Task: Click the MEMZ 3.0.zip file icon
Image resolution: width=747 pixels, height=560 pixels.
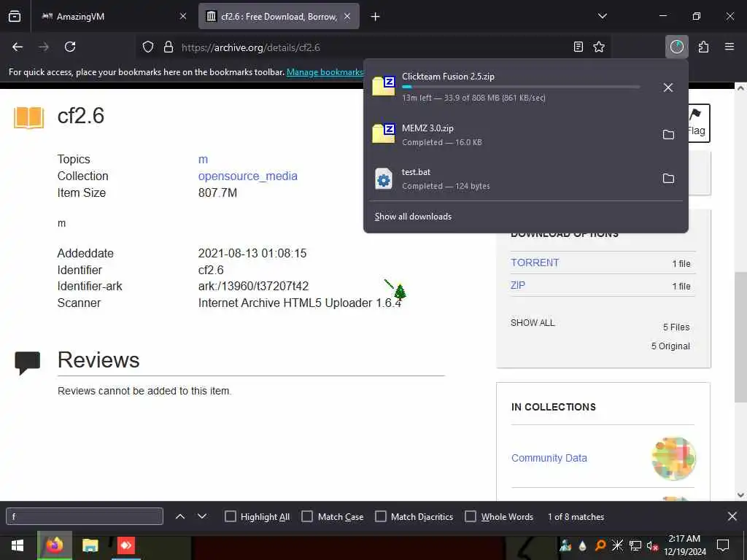Action: (384, 133)
